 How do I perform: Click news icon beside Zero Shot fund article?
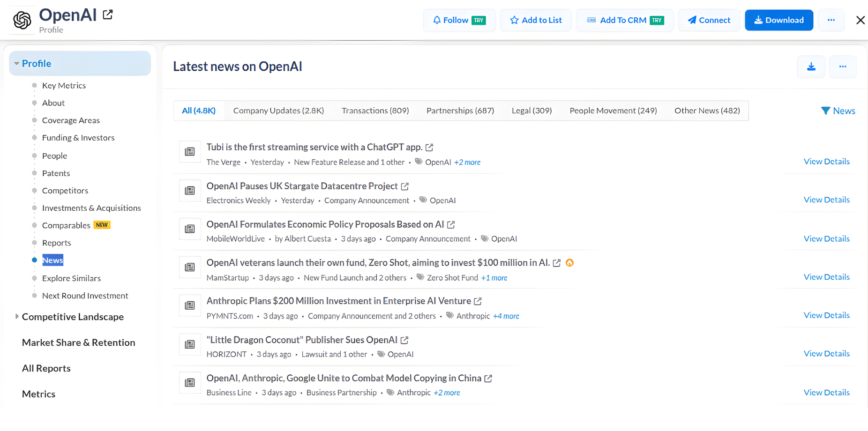click(190, 267)
